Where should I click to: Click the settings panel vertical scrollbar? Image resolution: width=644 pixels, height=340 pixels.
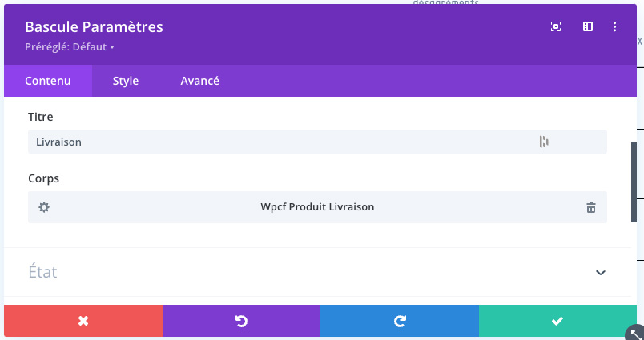[634, 182]
